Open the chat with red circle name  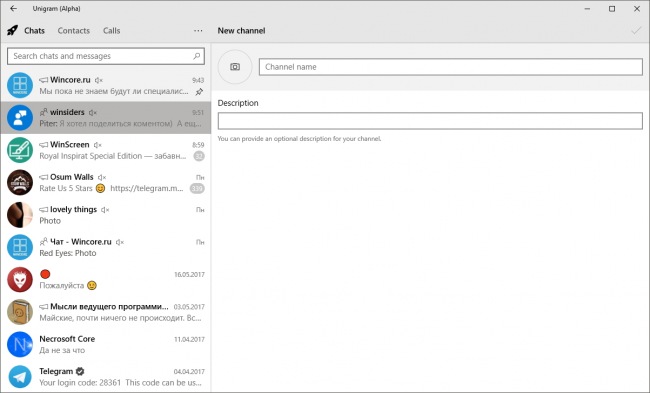tap(106, 279)
